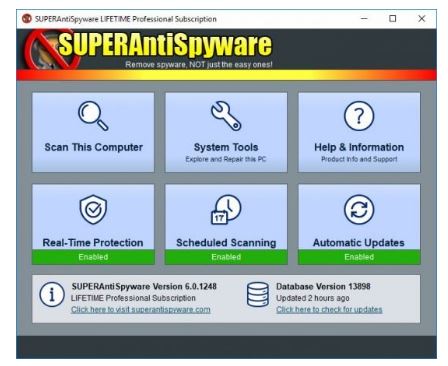Click here to check for updates link
The width and height of the screenshot is (448, 366).
[329, 310]
